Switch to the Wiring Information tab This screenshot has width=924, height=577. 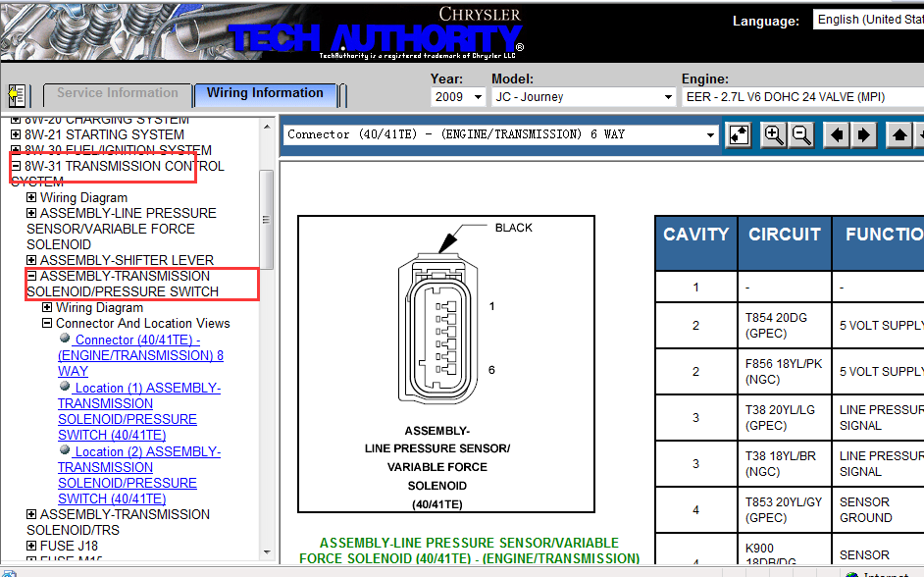[265, 94]
